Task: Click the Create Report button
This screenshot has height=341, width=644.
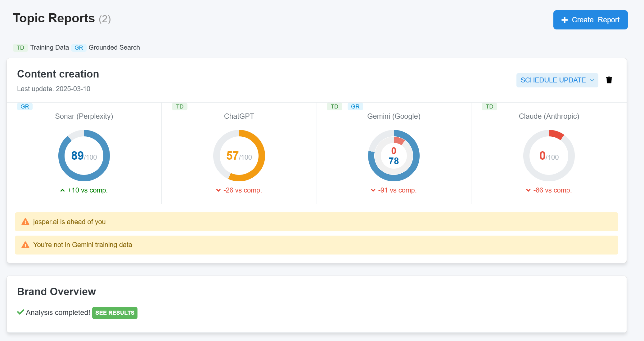Action: point(590,20)
